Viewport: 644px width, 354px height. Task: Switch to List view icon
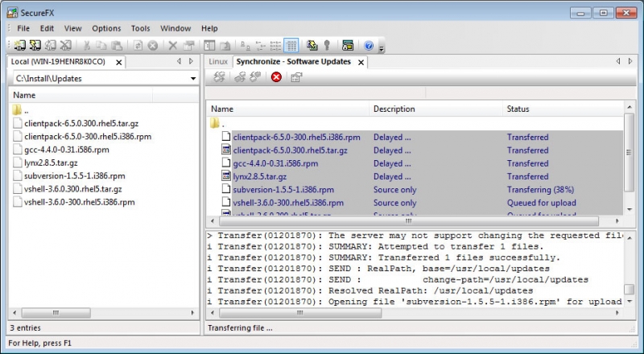(275, 46)
